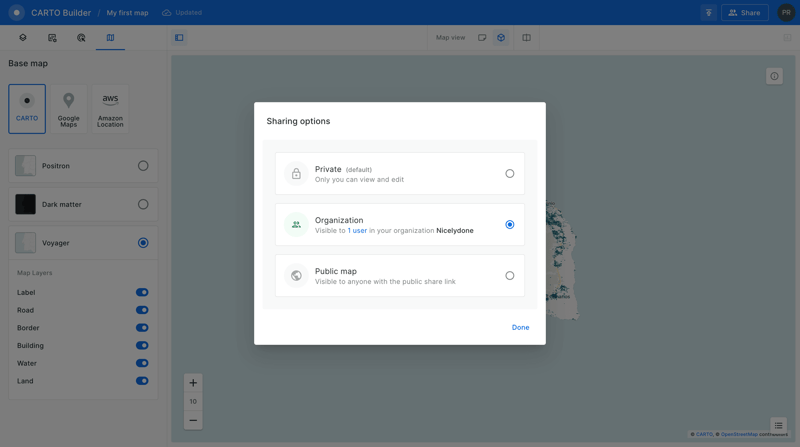The width and height of the screenshot is (800, 447).
Task: Toggle the Border map layer switch
Action: 142,328
